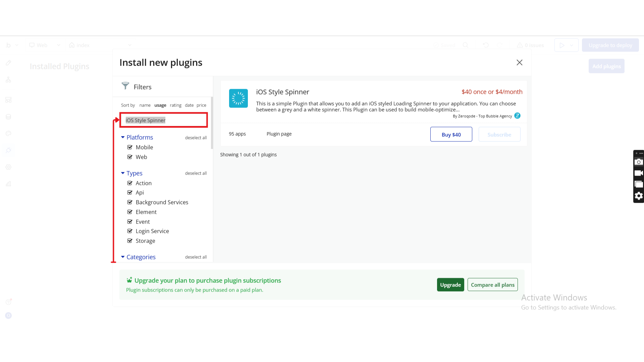Sort plugins by rating
This screenshot has width=644, height=362.
pos(175,105)
